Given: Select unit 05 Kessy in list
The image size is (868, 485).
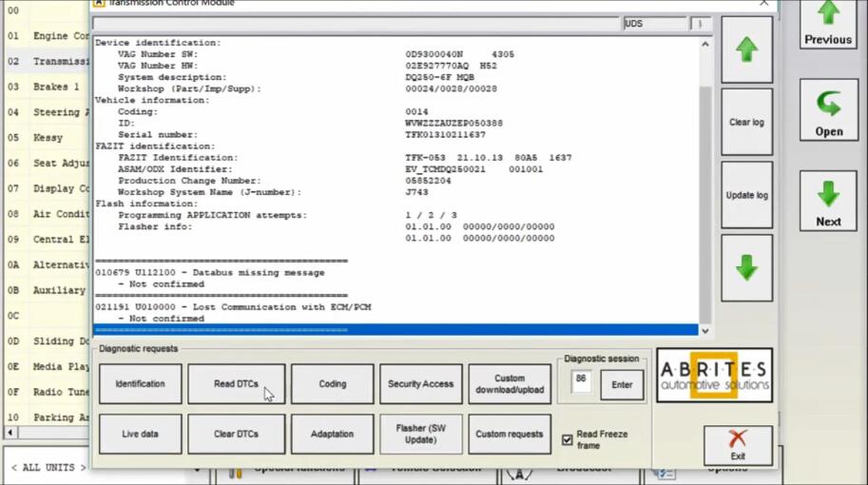Looking at the screenshot, I should coord(48,138).
